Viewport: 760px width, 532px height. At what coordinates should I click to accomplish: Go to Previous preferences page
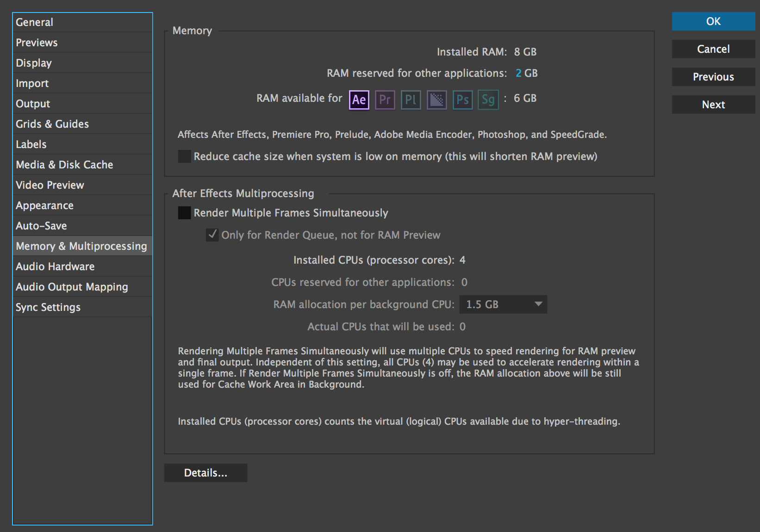713,77
